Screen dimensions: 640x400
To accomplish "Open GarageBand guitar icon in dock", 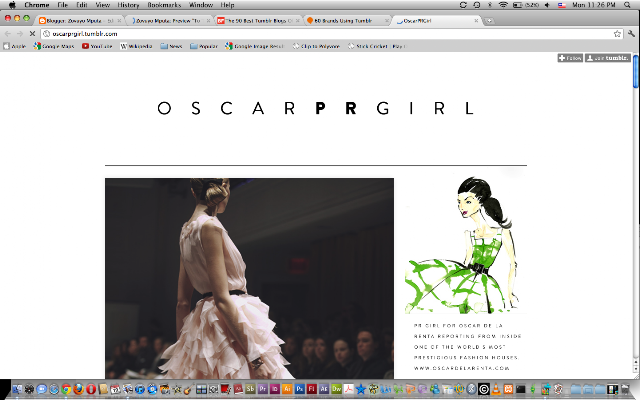I will click(189, 389).
